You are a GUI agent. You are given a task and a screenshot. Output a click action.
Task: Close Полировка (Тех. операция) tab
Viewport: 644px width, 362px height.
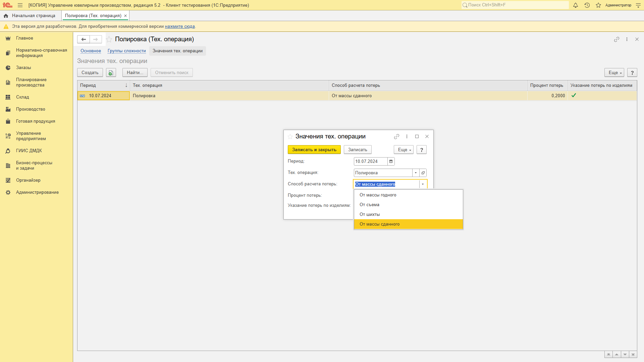click(x=125, y=16)
